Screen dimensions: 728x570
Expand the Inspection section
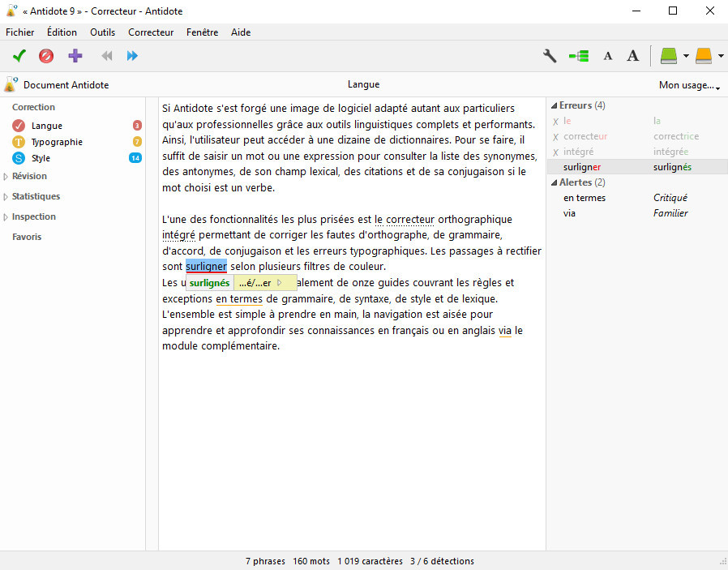tap(6, 216)
